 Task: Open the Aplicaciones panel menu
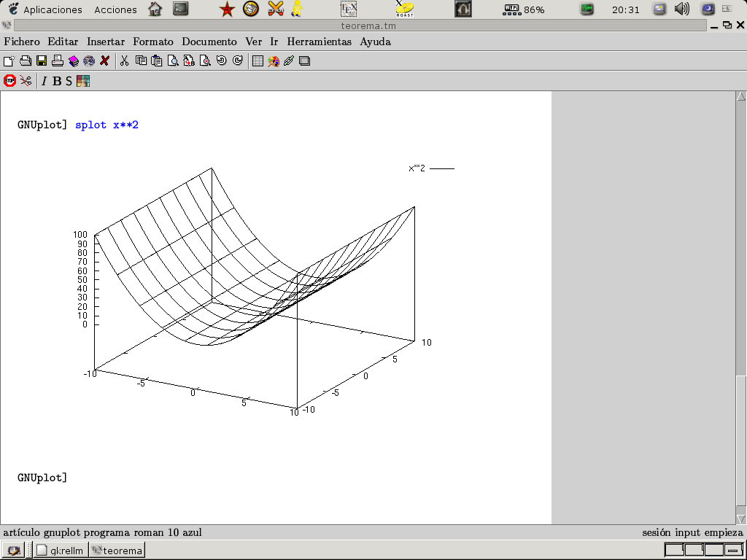coord(53,9)
